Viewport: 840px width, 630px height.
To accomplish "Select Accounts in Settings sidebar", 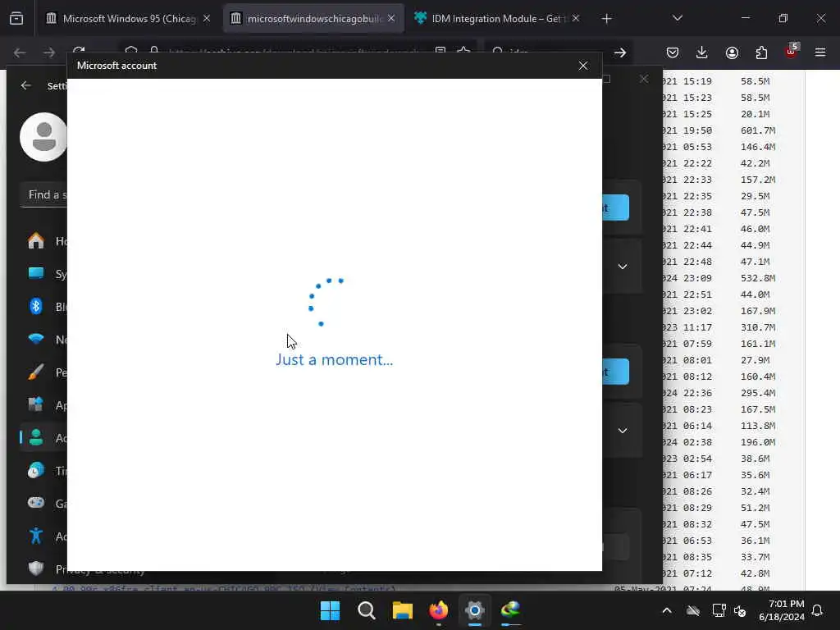I will [x=44, y=438].
